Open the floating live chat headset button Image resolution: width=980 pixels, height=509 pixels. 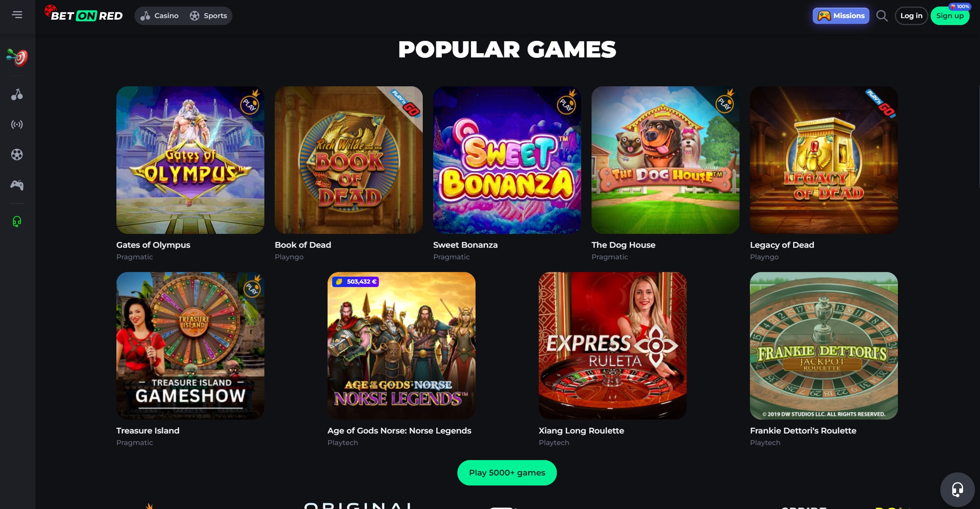pos(957,489)
